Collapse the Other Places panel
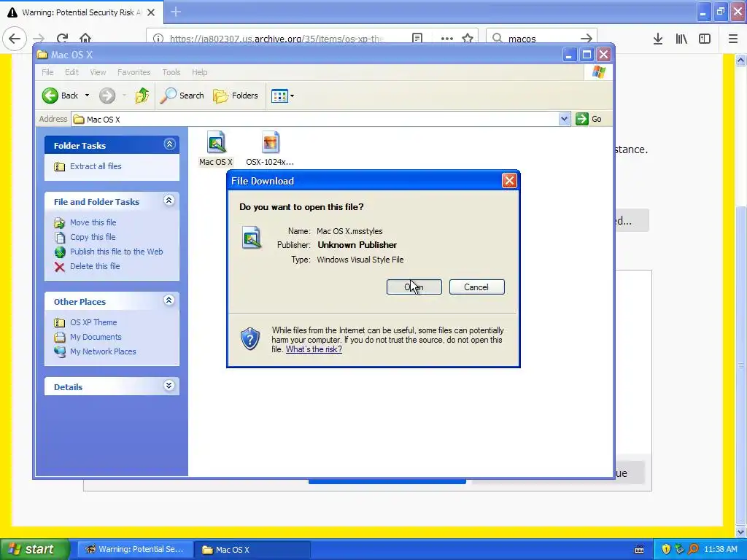This screenshot has width=747, height=560. (x=169, y=300)
